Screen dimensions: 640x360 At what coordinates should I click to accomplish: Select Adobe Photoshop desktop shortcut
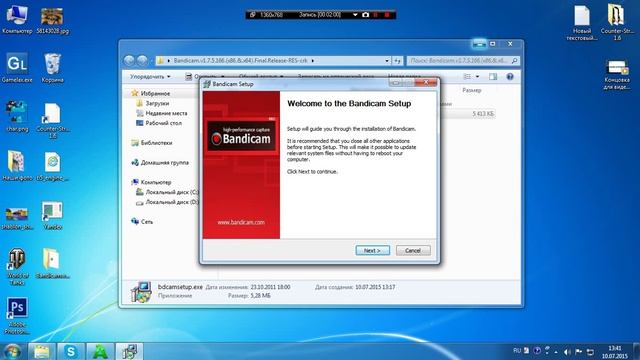[x=17, y=316]
